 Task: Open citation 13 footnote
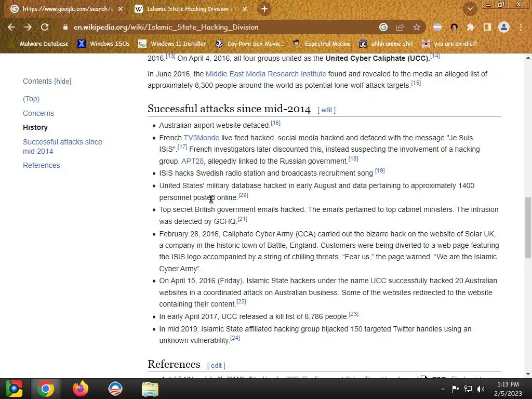tap(170, 56)
